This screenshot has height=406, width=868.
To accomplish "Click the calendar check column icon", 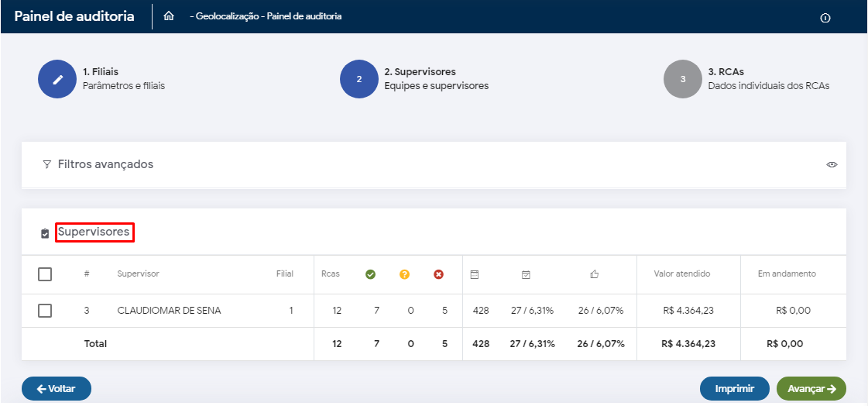I will coord(526,274).
